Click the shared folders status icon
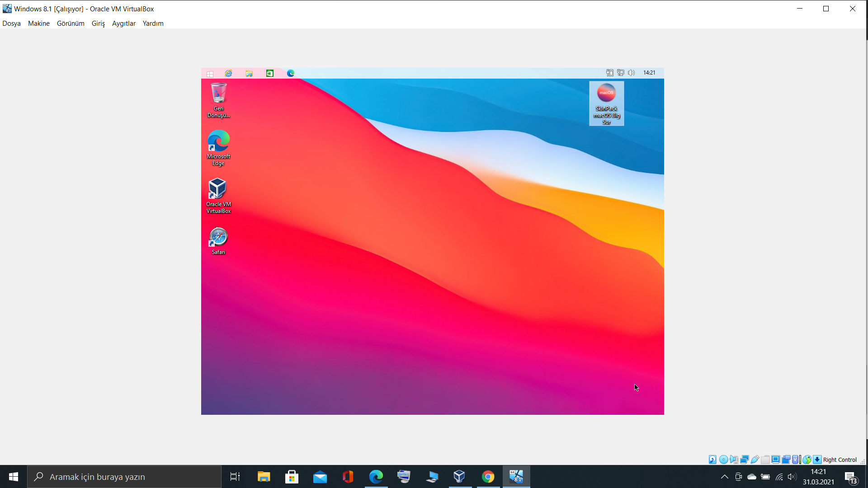 click(765, 460)
